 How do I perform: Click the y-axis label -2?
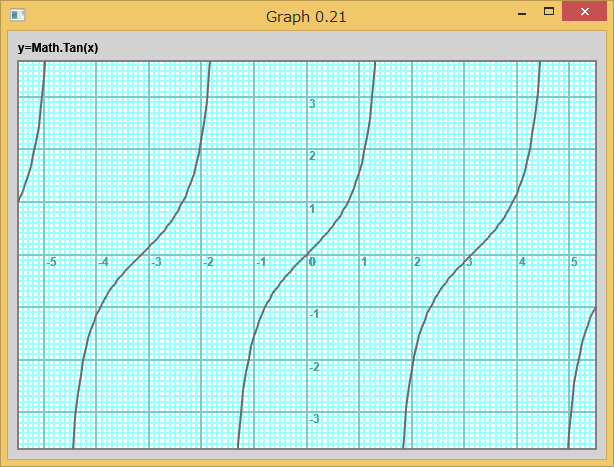point(314,367)
